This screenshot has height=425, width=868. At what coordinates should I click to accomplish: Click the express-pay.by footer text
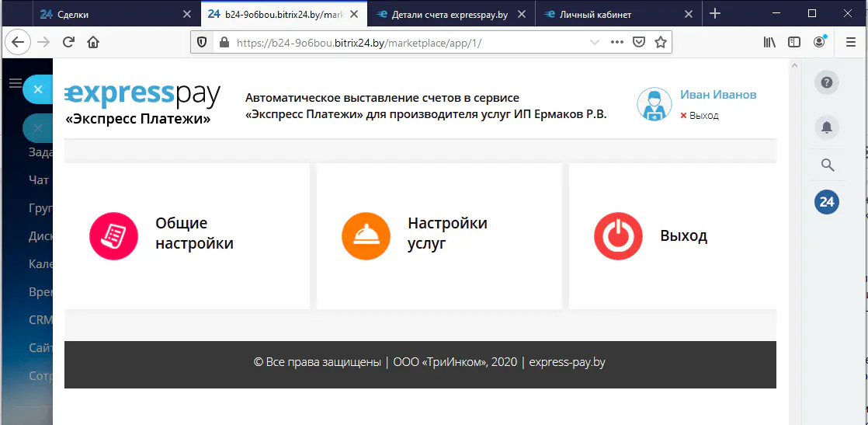point(567,362)
